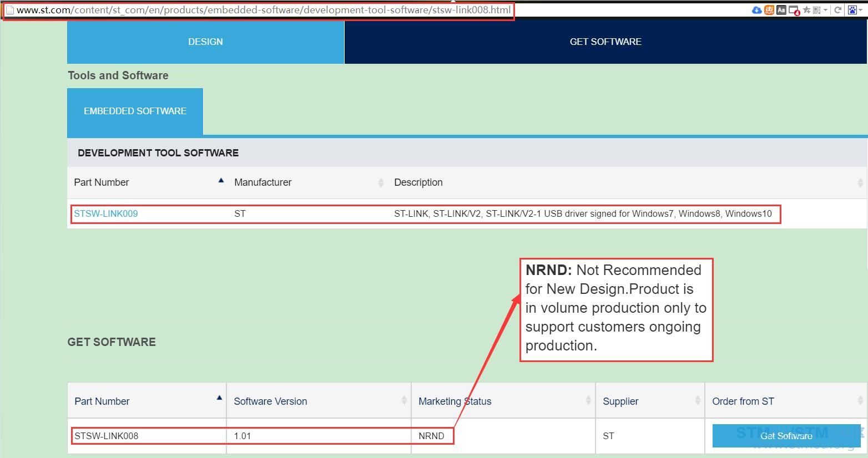The image size is (868, 458).
Task: Expand the address bar history dropdown arrow
Action: coord(825,10)
